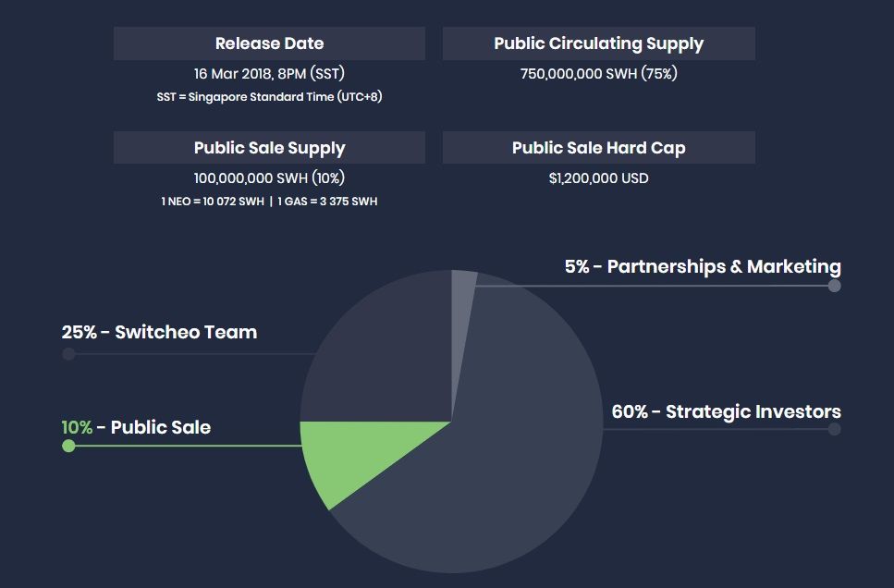Click the Public Sale Supply header
894x588 pixels.
click(x=269, y=148)
